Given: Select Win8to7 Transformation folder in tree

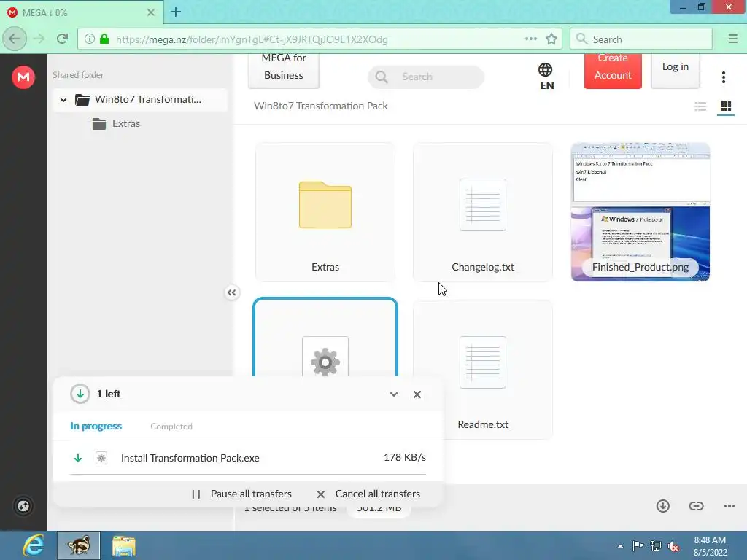Looking at the screenshot, I should [x=140, y=99].
